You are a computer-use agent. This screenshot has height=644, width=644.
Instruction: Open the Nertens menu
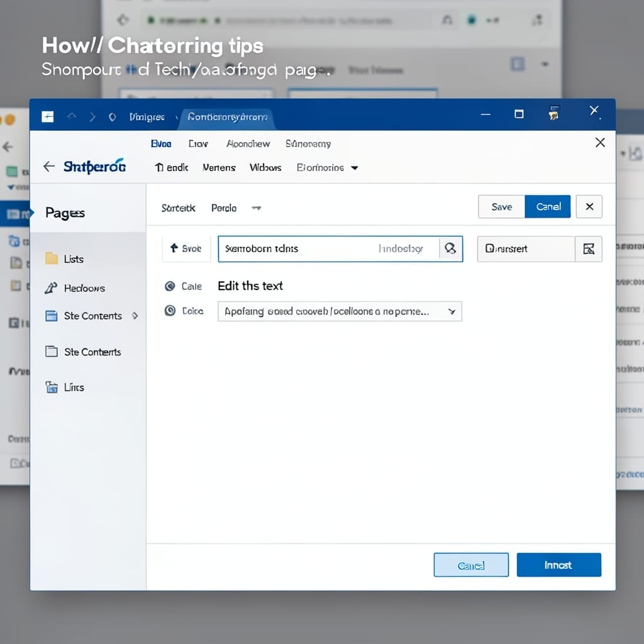219,167
